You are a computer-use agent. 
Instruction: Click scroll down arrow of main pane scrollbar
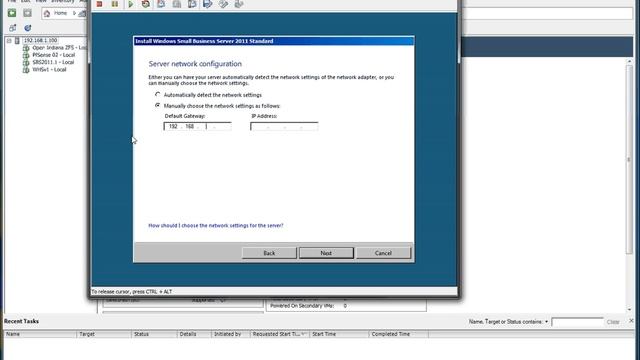(629, 310)
